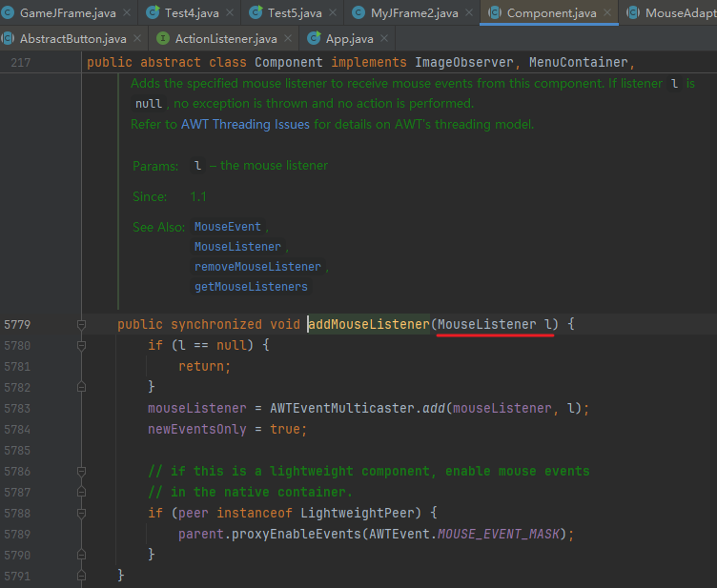Click LightweightPeer in instanceof check
The height and width of the screenshot is (588, 717).
point(358,513)
